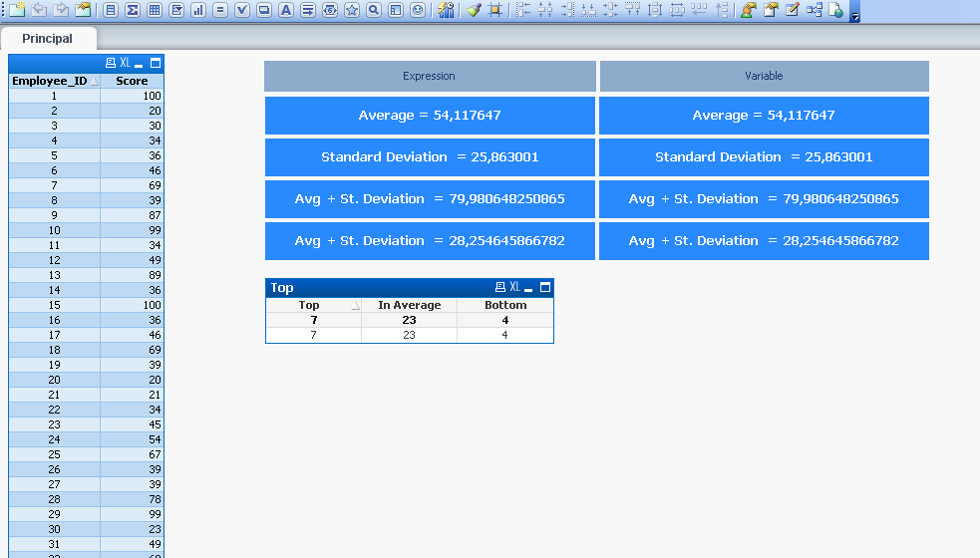Create a Table Box object
Screen dimensions: 980x558
(155, 9)
